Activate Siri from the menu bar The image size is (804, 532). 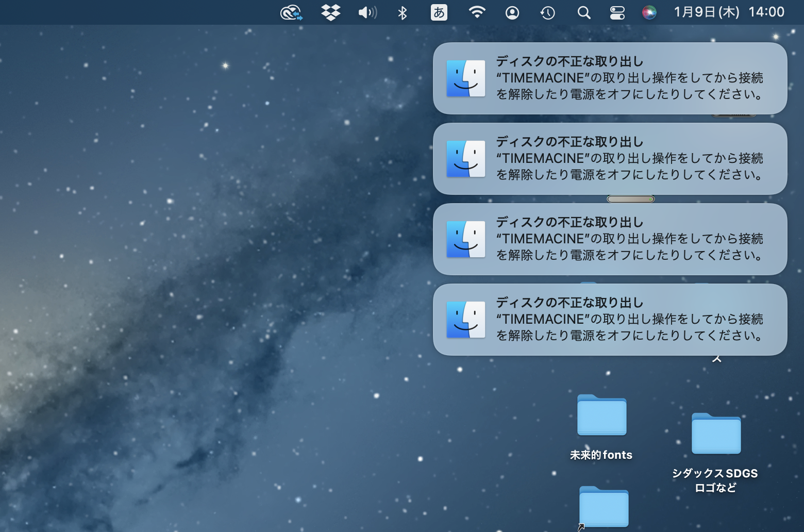click(x=649, y=12)
